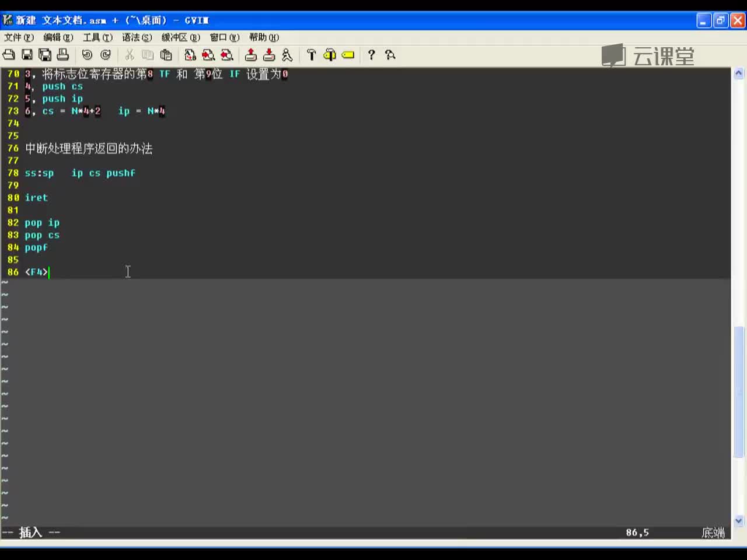This screenshot has height=560, width=747.
Task: Click the '插入' insert mode indicator
Action: pos(30,532)
